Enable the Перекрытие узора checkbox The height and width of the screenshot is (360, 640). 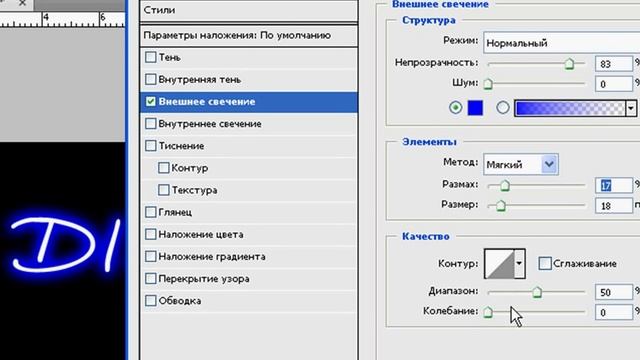coord(151,278)
